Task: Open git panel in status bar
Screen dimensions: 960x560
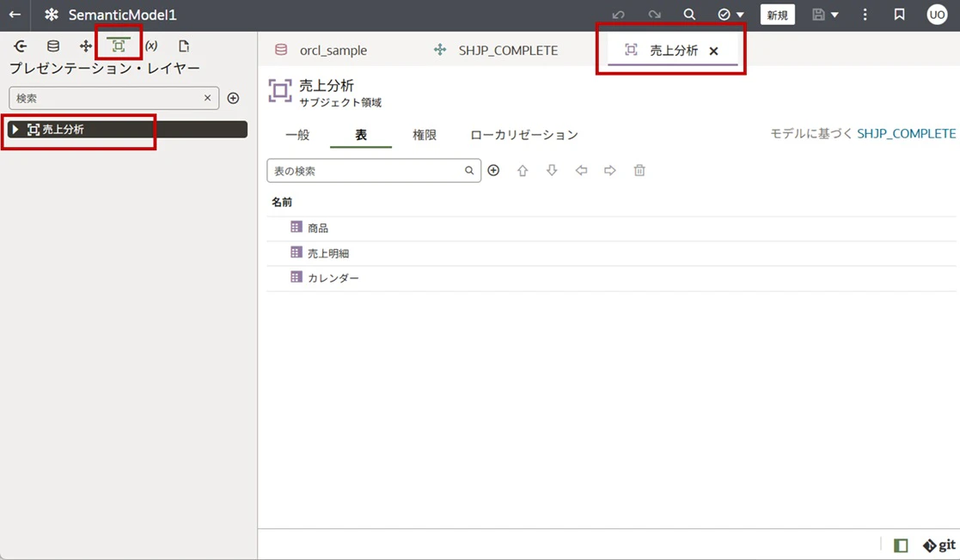Action: pyautogui.click(x=939, y=545)
